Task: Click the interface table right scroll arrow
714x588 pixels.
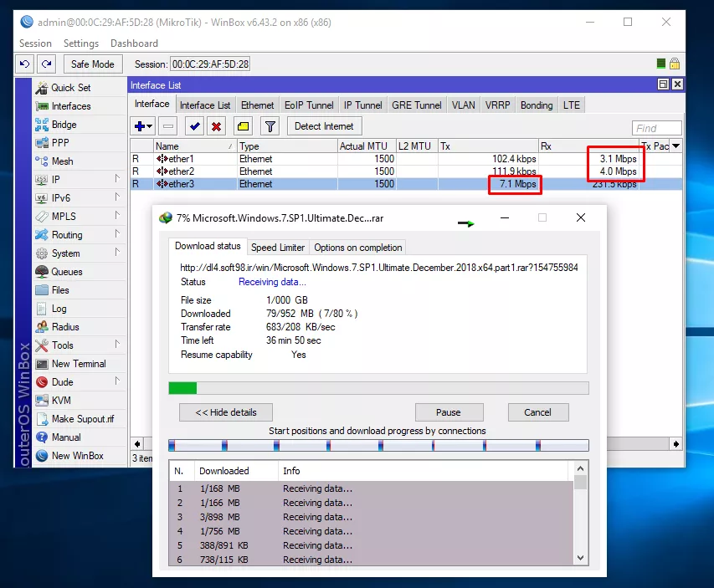Action: click(x=676, y=444)
